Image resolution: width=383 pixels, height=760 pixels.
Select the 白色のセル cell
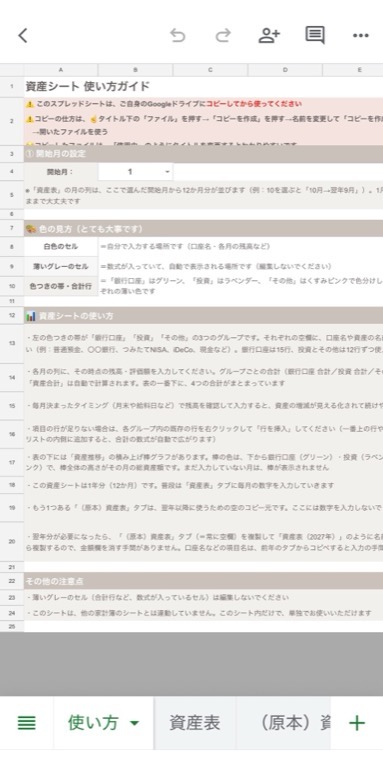pos(61,247)
